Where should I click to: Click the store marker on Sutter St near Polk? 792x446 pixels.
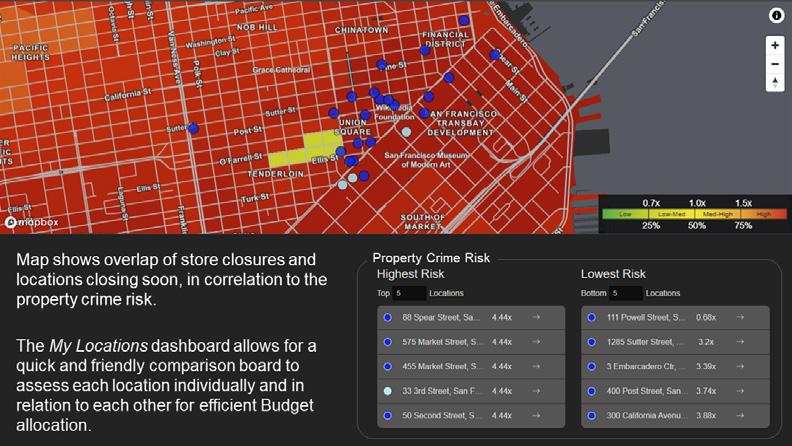(x=193, y=128)
